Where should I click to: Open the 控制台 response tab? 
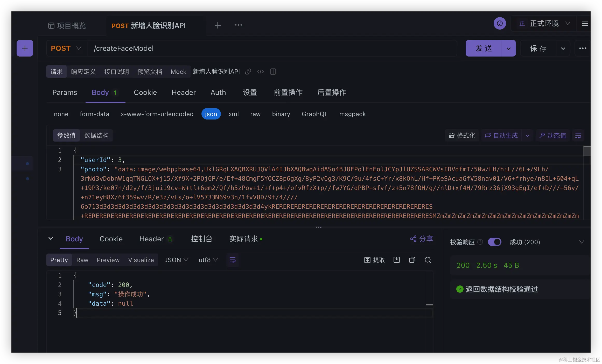point(201,239)
